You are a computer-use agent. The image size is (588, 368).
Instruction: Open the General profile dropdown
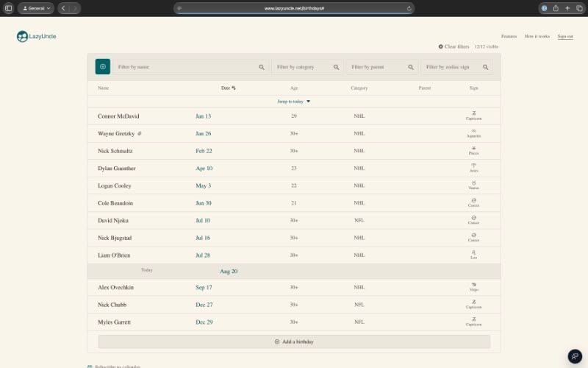click(36, 8)
